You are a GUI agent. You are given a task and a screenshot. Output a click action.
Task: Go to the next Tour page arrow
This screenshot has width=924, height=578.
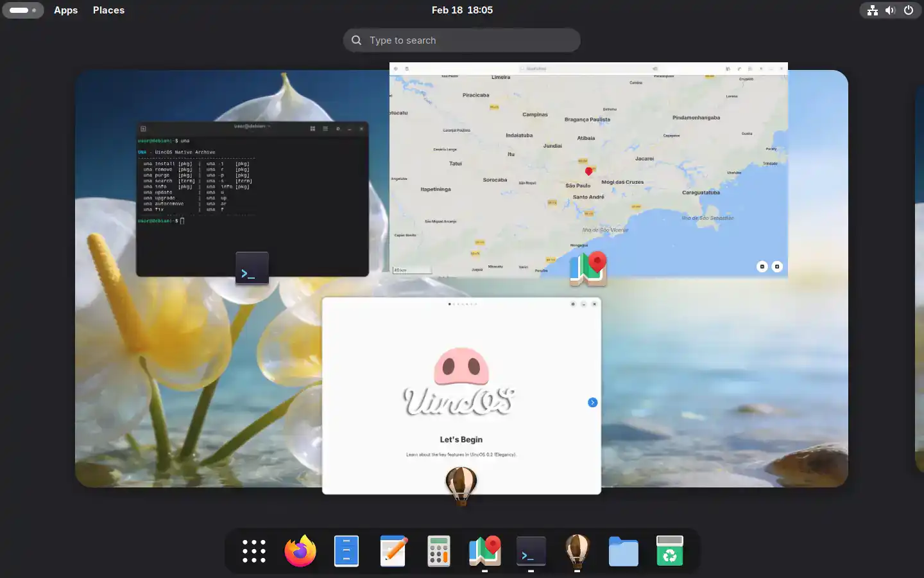coord(592,403)
